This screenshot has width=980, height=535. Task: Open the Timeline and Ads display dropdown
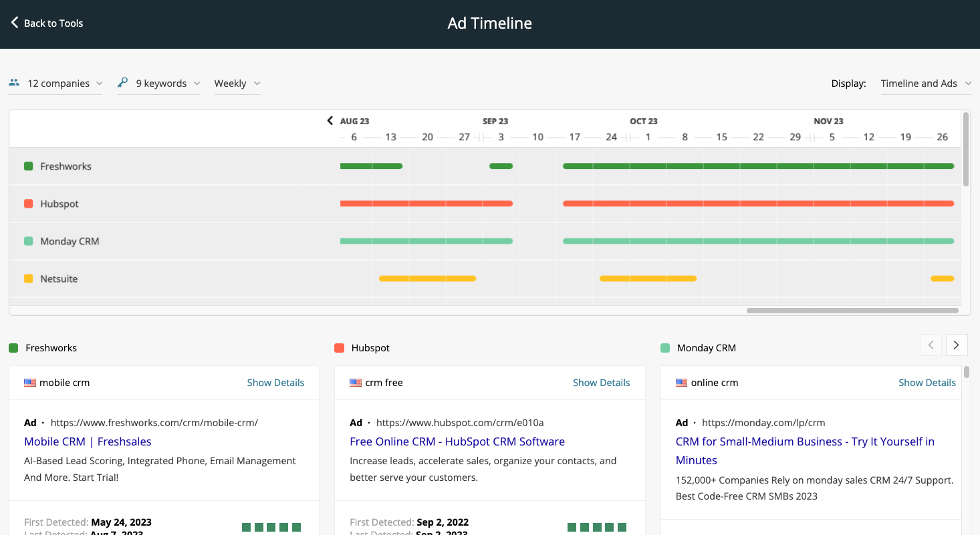tap(926, 83)
